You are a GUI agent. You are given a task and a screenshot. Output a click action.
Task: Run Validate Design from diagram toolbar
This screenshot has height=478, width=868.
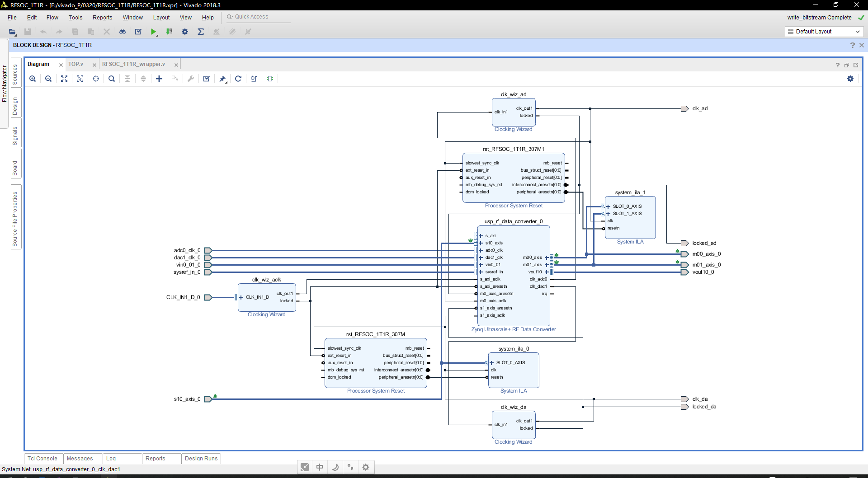[x=206, y=79]
